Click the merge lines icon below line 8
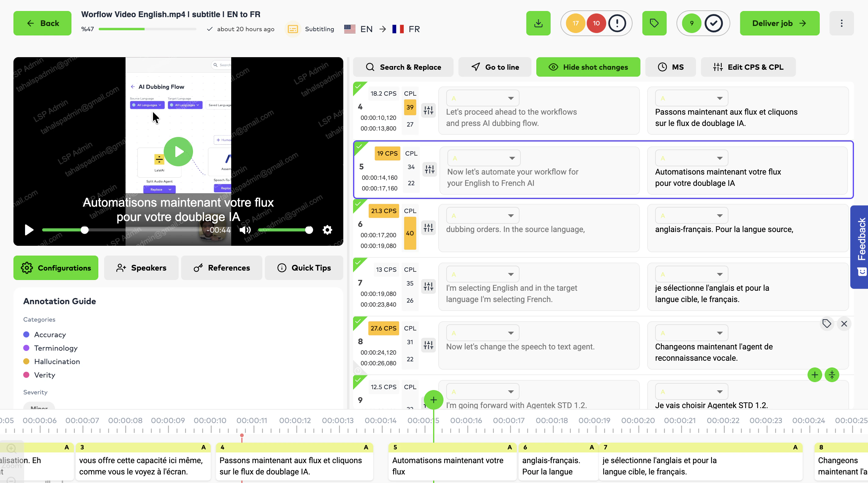This screenshot has height=483, width=868. (x=832, y=375)
